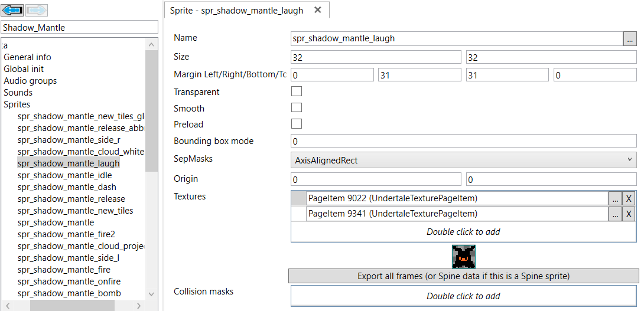Click the Margin Bottom field

coord(508,75)
